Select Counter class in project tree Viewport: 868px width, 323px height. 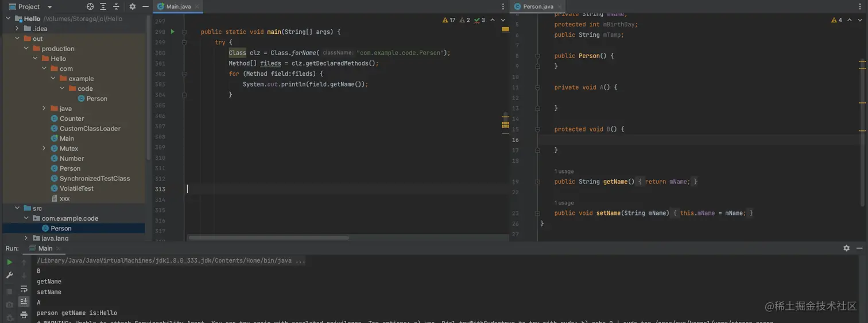pyautogui.click(x=67, y=118)
